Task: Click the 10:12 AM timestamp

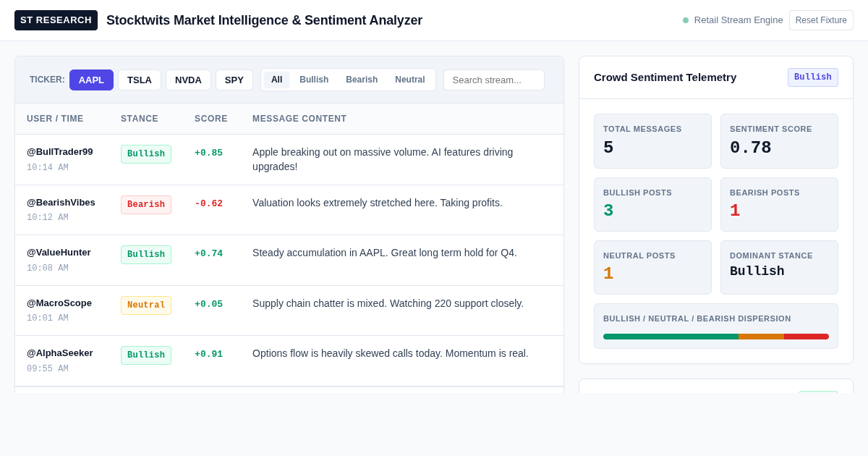Action: pyautogui.click(x=48, y=218)
